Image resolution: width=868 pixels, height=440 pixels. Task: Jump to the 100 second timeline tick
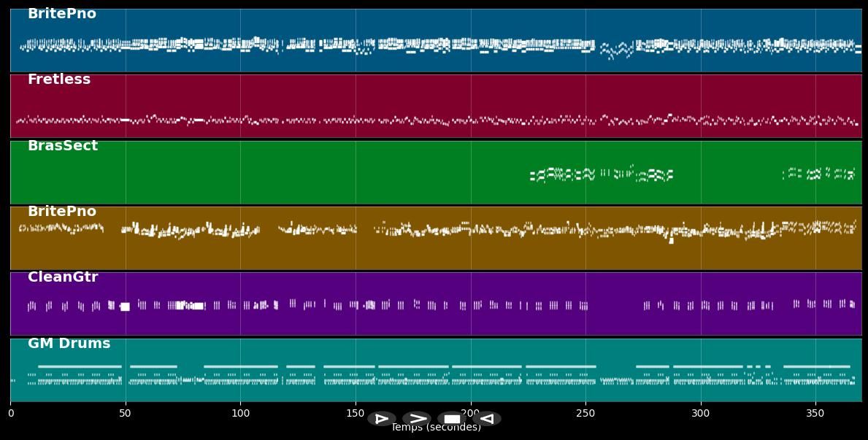click(x=240, y=414)
